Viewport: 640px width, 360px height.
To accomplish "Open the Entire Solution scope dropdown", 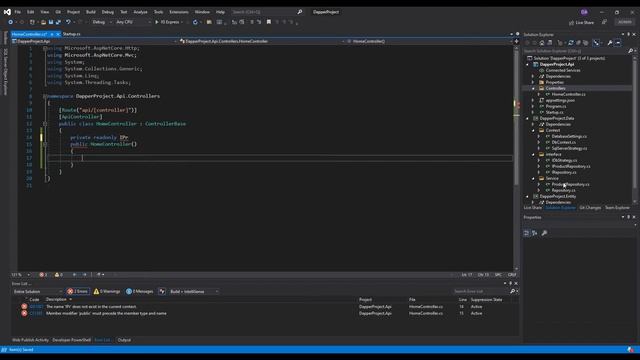I will (x=37, y=291).
